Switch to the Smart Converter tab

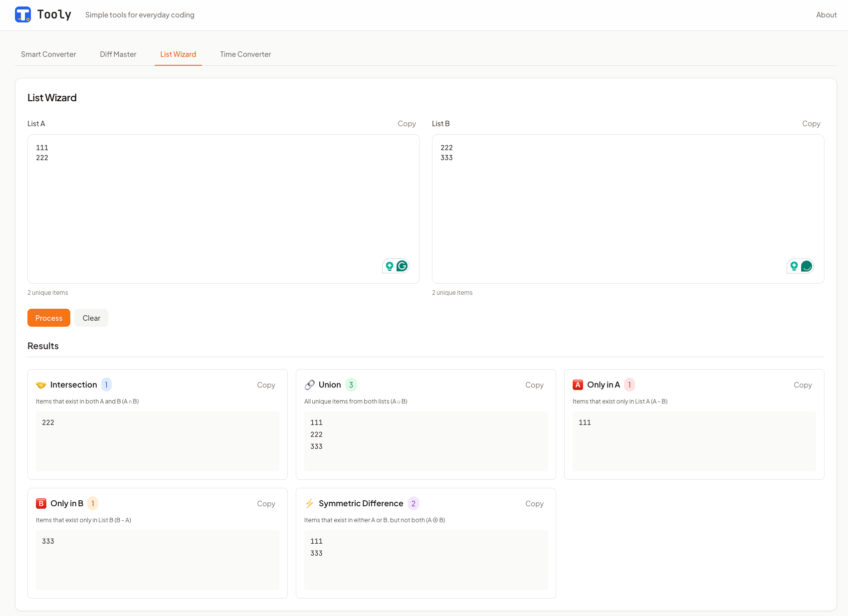click(x=48, y=54)
